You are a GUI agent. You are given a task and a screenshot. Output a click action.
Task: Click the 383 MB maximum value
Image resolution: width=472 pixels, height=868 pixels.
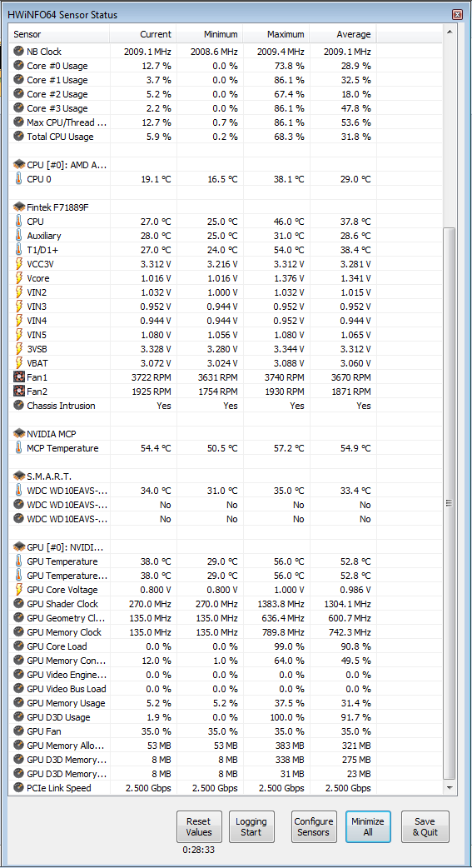point(290,745)
